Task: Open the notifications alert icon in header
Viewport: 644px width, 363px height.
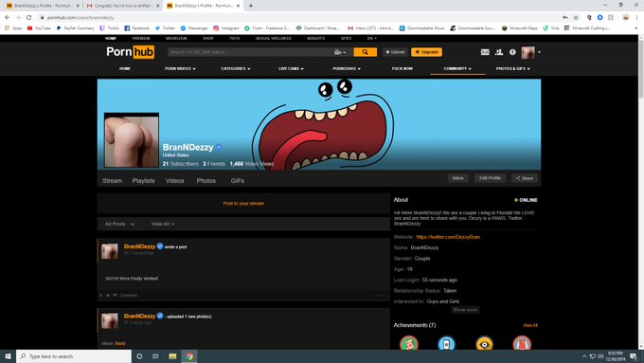Action: [512, 52]
